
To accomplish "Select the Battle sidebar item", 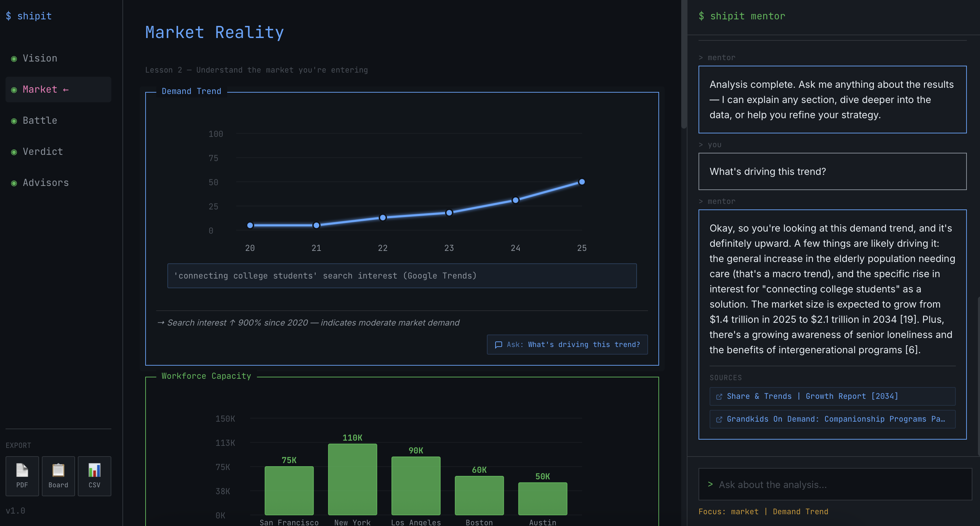I will coord(40,121).
